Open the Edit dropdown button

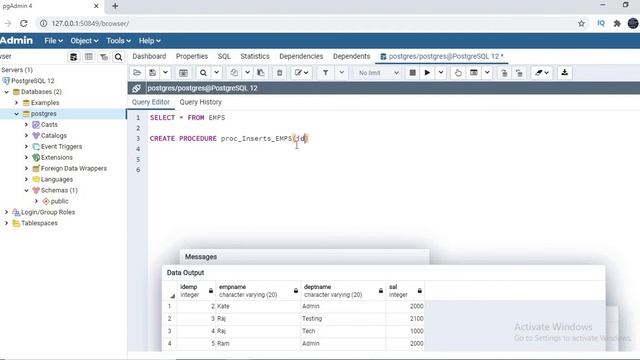click(x=301, y=73)
